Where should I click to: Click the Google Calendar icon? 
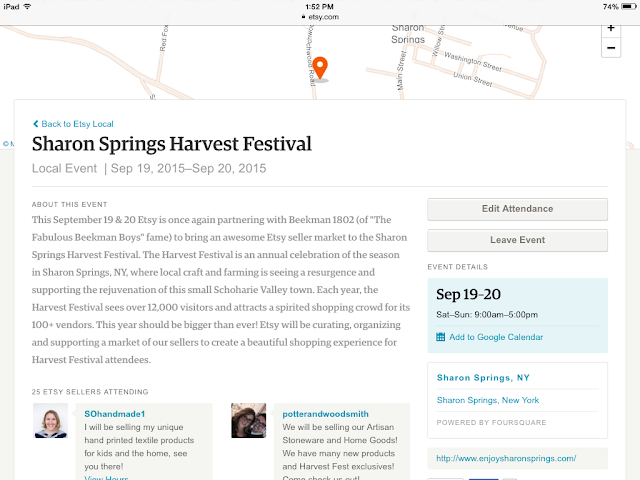tap(440, 337)
